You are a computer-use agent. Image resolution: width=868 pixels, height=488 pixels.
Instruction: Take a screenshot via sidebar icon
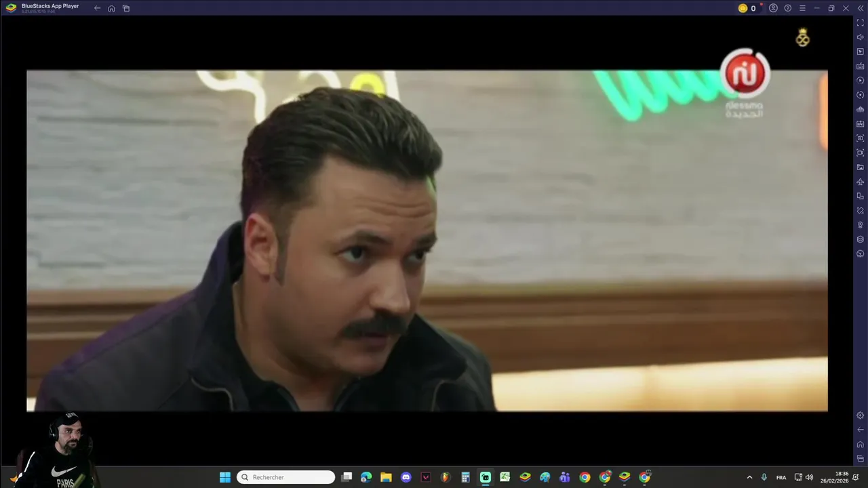pos(860,138)
